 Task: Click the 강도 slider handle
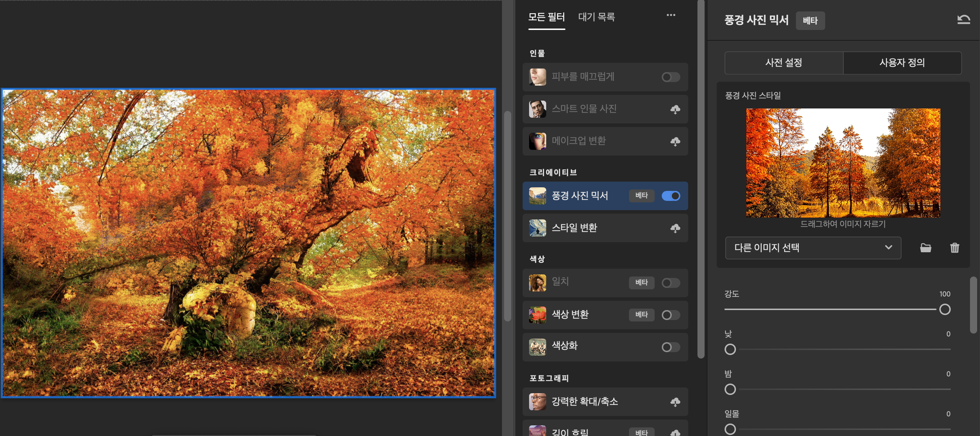tap(944, 309)
